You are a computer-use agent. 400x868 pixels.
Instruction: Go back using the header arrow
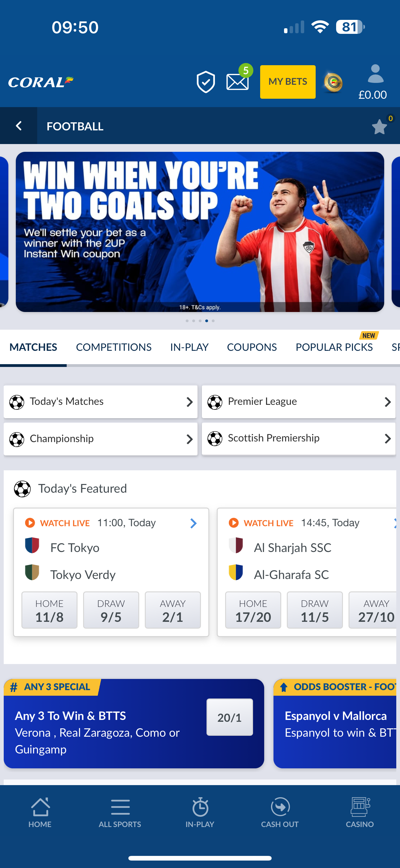click(x=19, y=126)
